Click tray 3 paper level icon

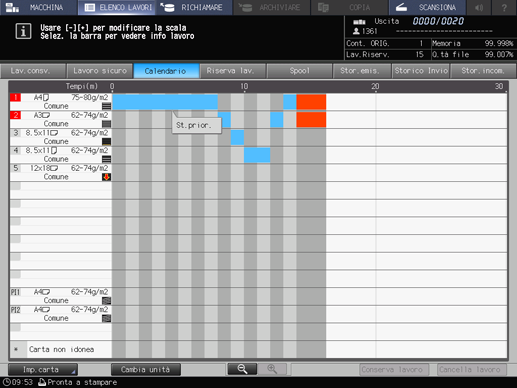tap(106, 141)
